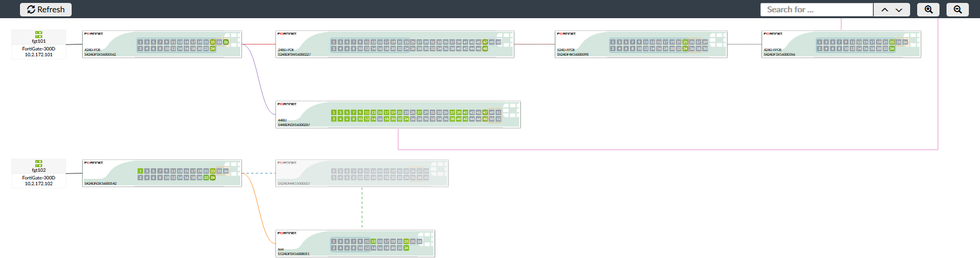Zoom out with the magnifier minus icon
This screenshot has width=980, height=258.
click(958, 9)
